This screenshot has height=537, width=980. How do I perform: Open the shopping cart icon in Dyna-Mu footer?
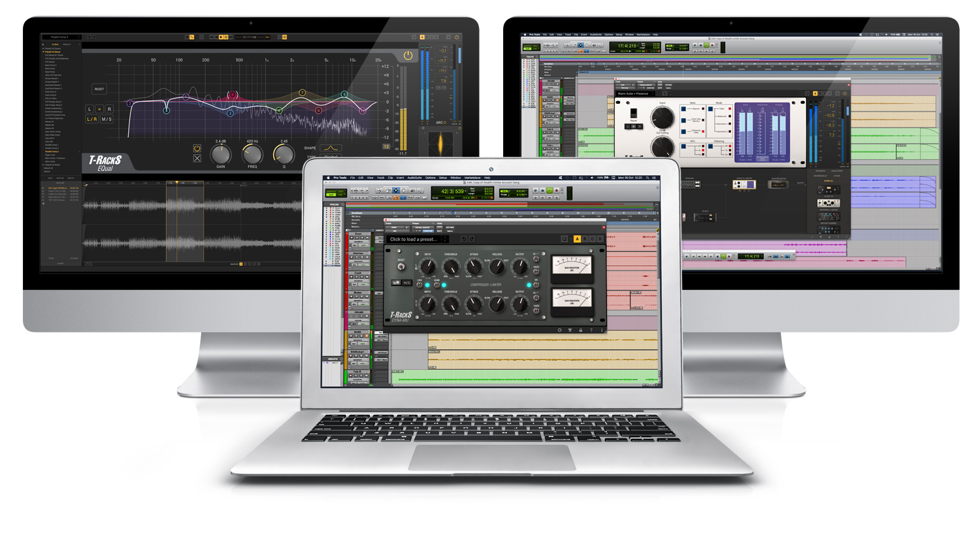(570, 330)
